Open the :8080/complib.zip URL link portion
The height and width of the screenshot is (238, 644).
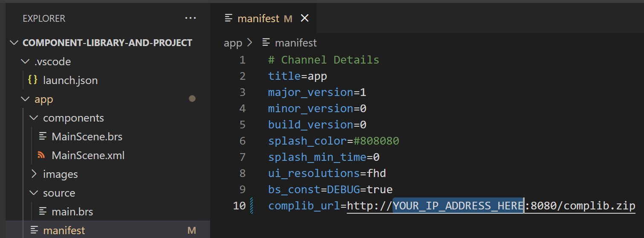click(580, 206)
